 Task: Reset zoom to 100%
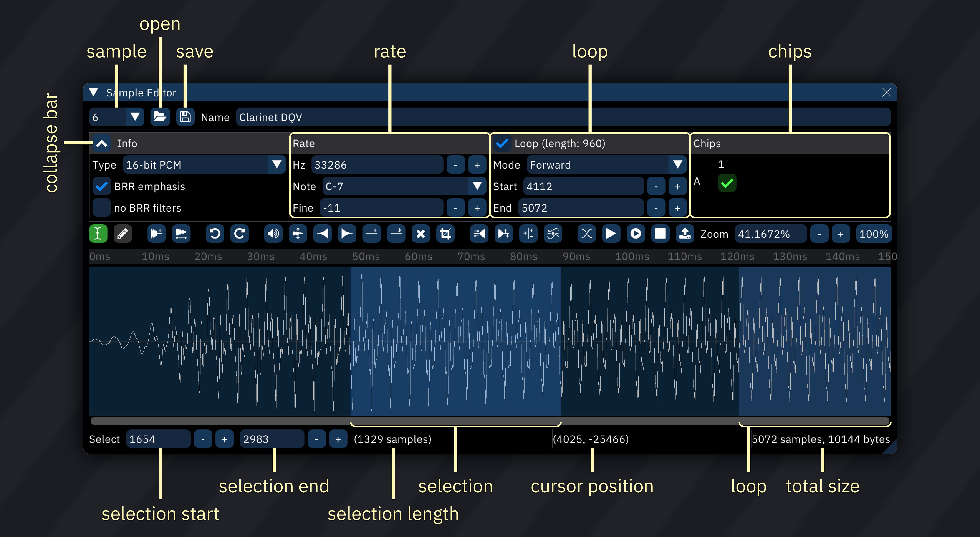point(874,234)
